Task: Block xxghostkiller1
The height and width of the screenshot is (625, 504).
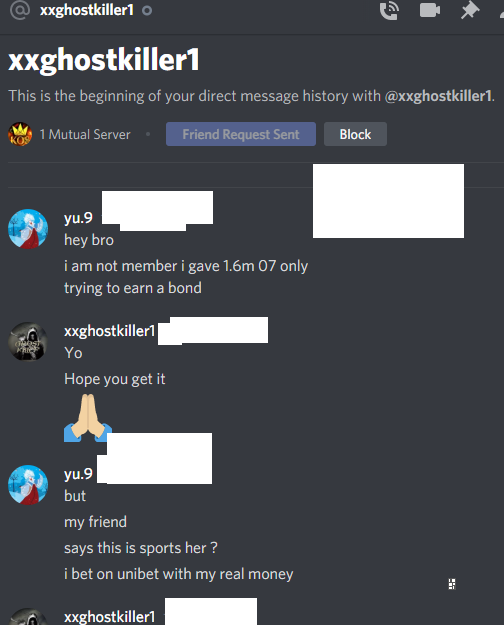Action: [355, 134]
